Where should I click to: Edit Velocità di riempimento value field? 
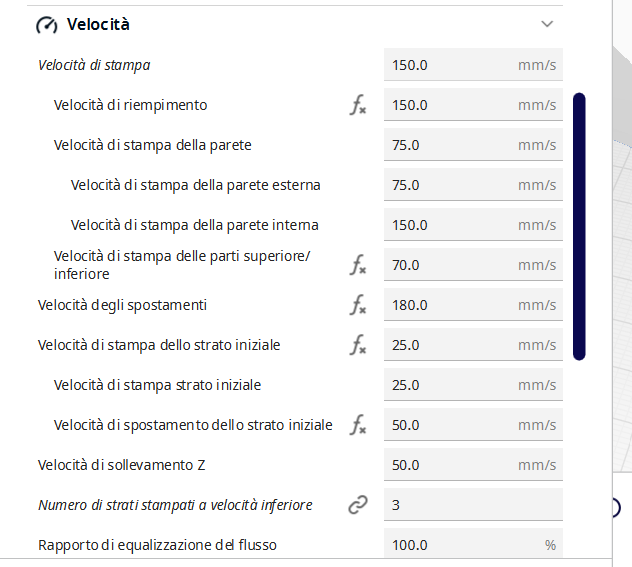pos(450,105)
